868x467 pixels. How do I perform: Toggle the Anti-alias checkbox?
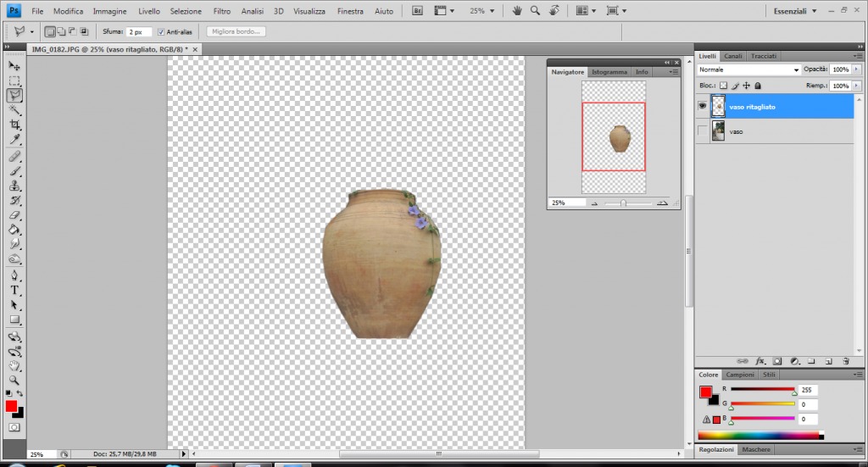pos(162,31)
